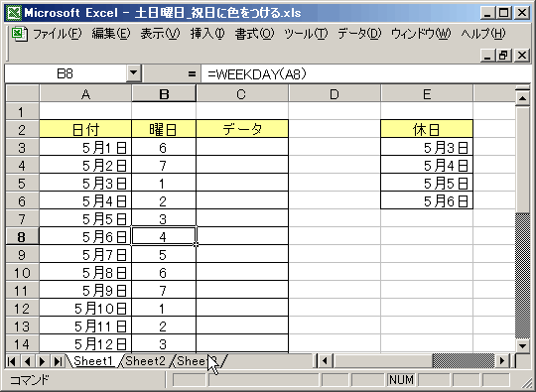Click the horizontal scrollbar thumb
This screenshot has height=392, width=536.
(383, 361)
